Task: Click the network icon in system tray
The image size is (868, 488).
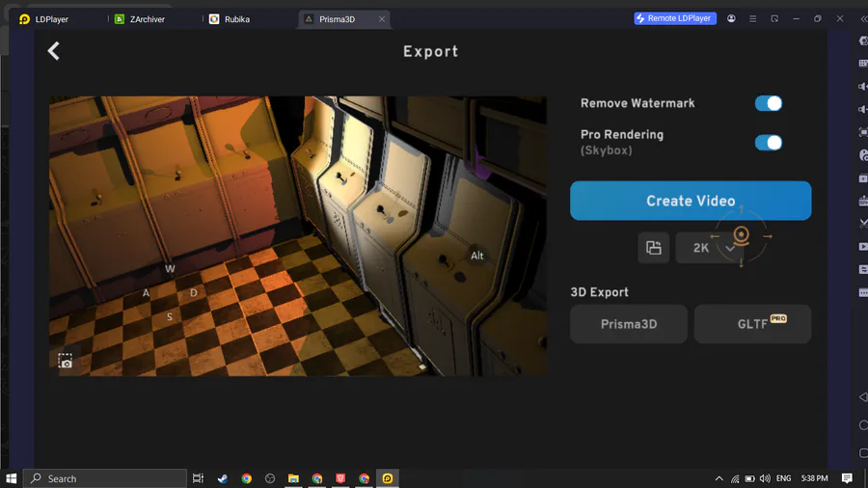Action: point(735,478)
